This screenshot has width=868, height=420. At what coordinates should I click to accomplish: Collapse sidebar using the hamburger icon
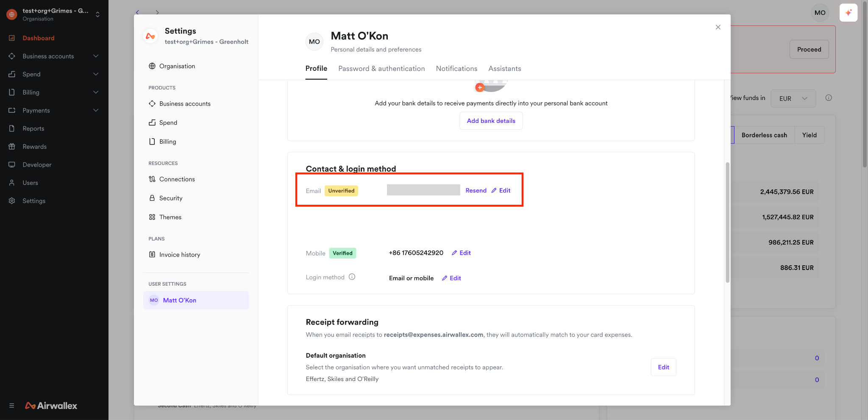click(x=11, y=406)
